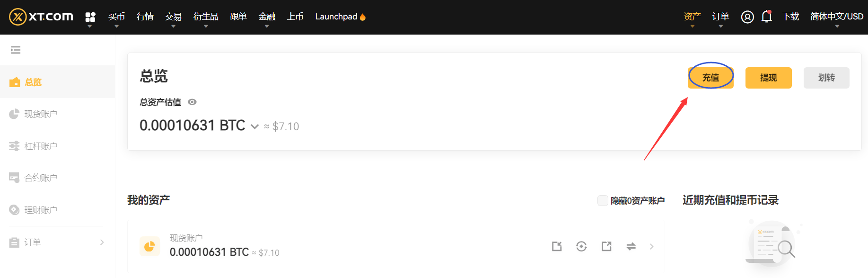This screenshot has width=868, height=278.
Task: Expand the BTC currency unit dropdown
Action: [254, 126]
